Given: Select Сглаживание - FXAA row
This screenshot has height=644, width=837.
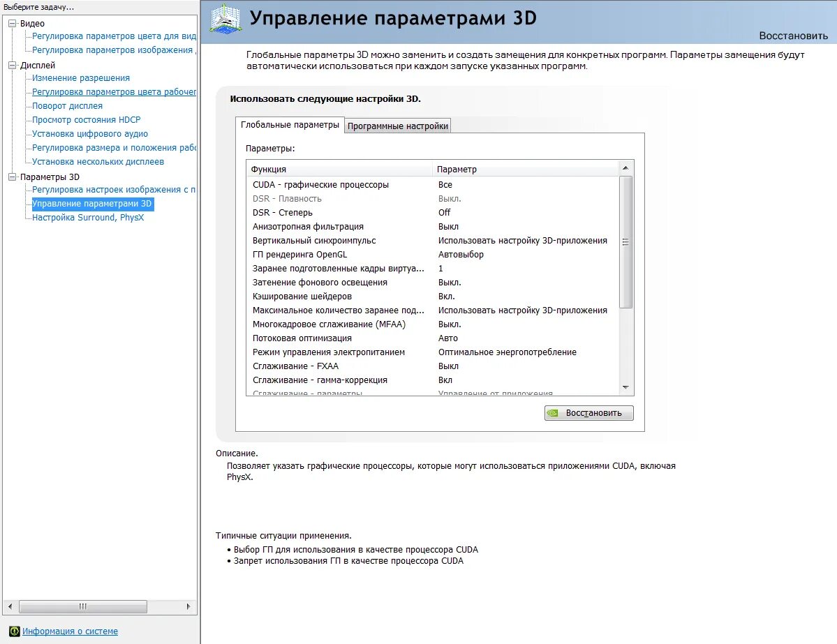Looking at the screenshot, I should coord(432,366).
